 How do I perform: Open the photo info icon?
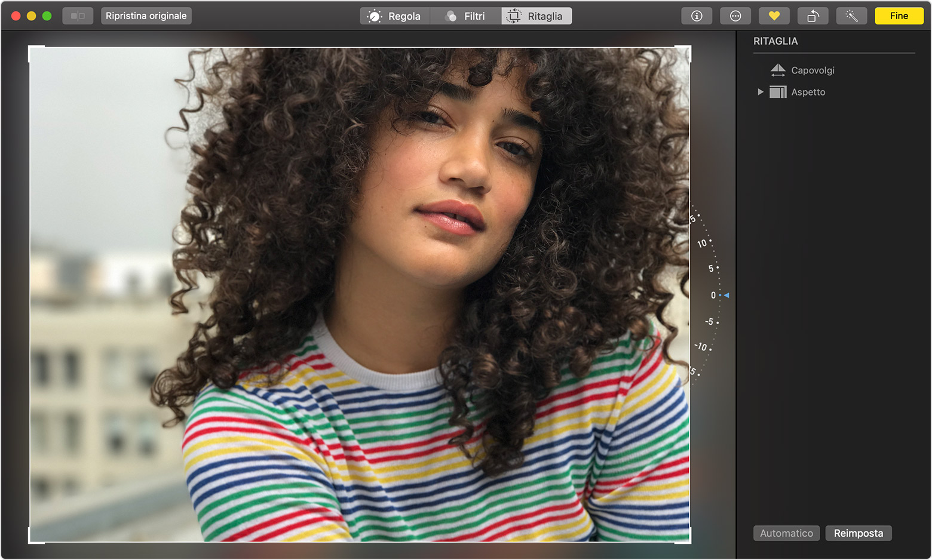coord(697,16)
